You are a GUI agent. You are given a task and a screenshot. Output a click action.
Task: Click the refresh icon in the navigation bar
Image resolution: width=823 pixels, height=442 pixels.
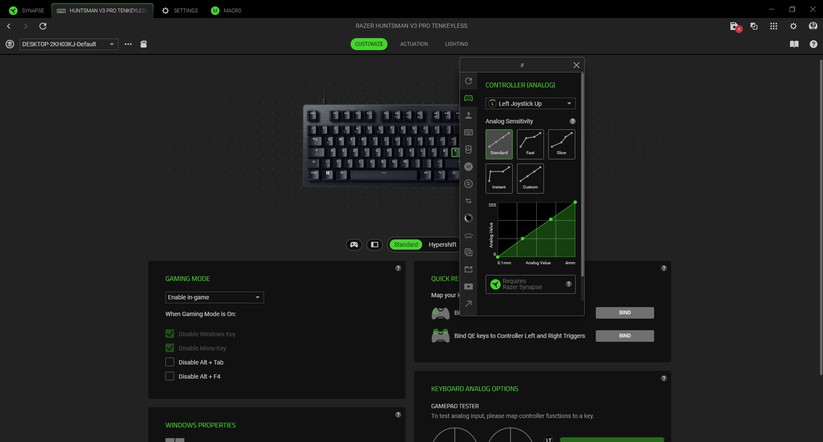coord(43,26)
